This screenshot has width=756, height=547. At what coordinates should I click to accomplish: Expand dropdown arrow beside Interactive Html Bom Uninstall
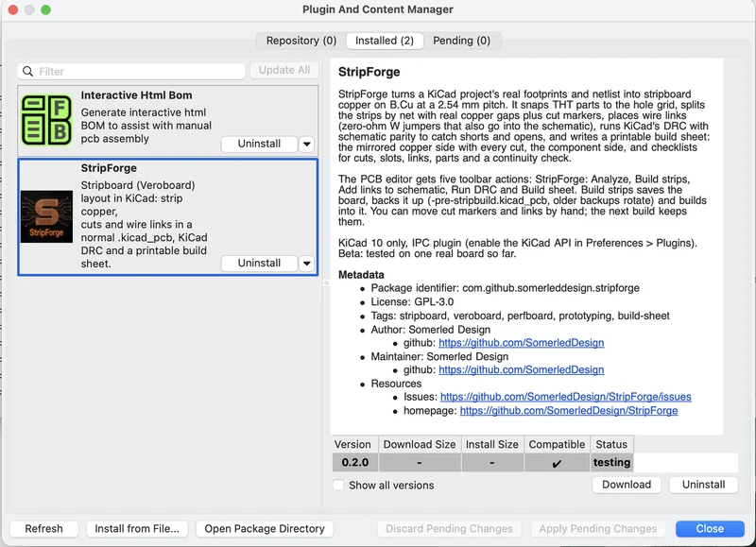(x=306, y=144)
